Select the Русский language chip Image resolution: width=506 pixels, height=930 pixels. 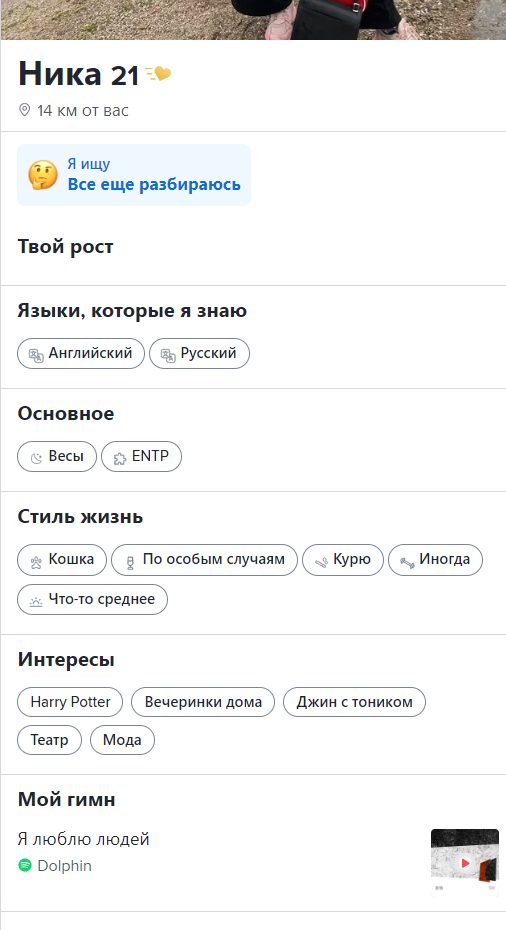pos(199,353)
